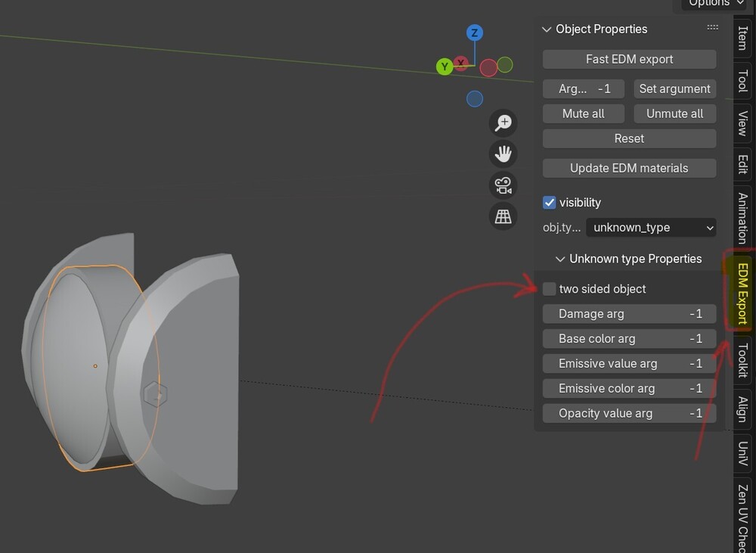Click the unlabeled red negative-X gizmo circle
This screenshot has width=756, height=553.
[488, 68]
